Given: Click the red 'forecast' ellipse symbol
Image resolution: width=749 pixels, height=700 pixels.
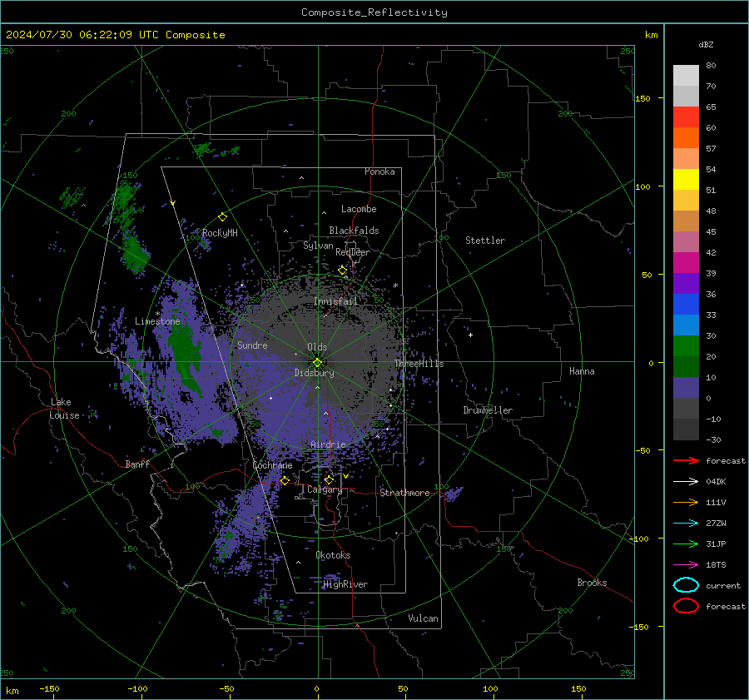Looking at the screenshot, I should (686, 606).
